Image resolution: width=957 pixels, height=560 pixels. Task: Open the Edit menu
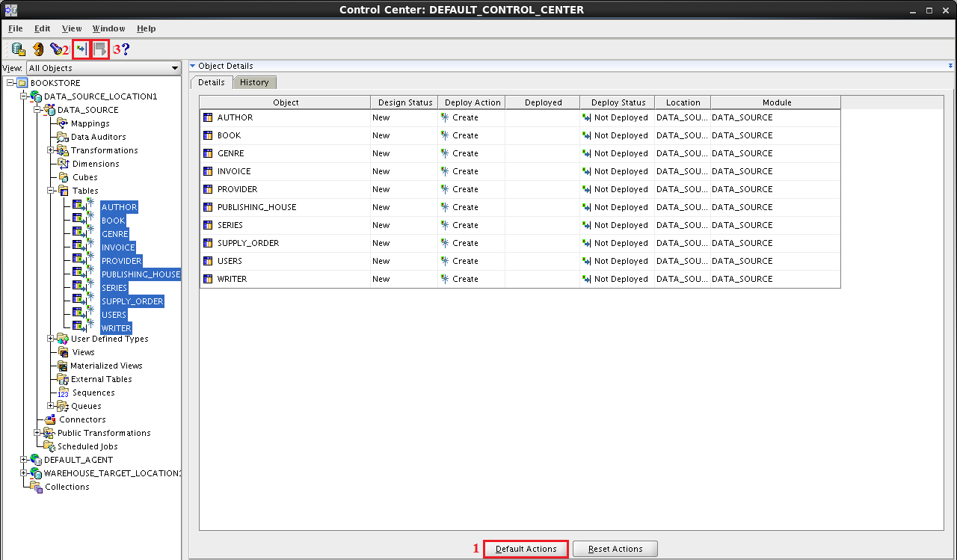coord(43,28)
